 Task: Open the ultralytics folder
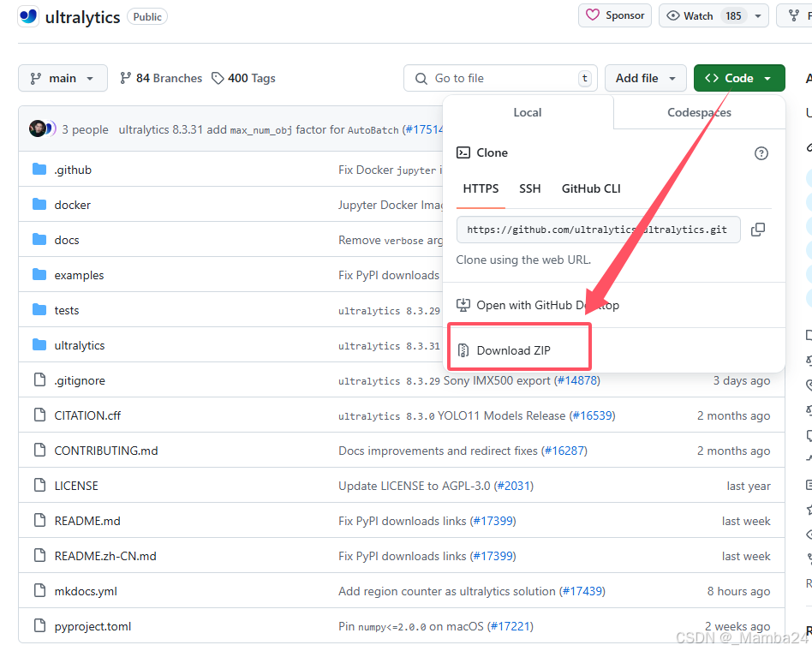(x=80, y=345)
